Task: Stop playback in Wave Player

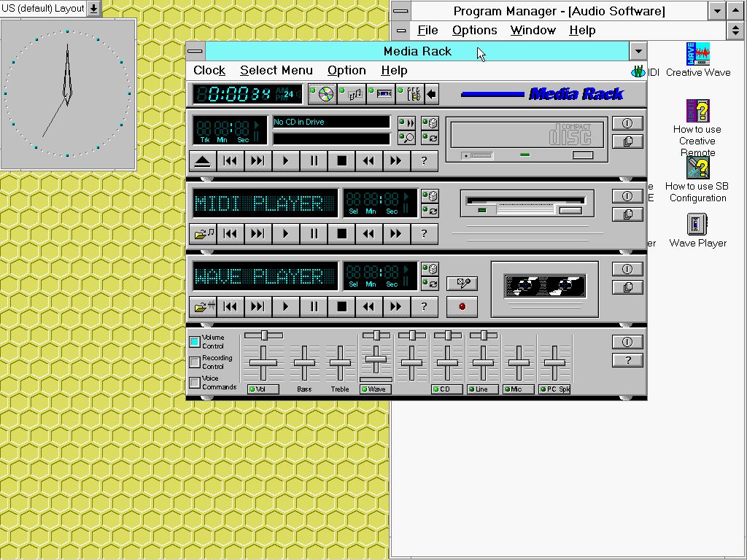Action: click(x=341, y=307)
